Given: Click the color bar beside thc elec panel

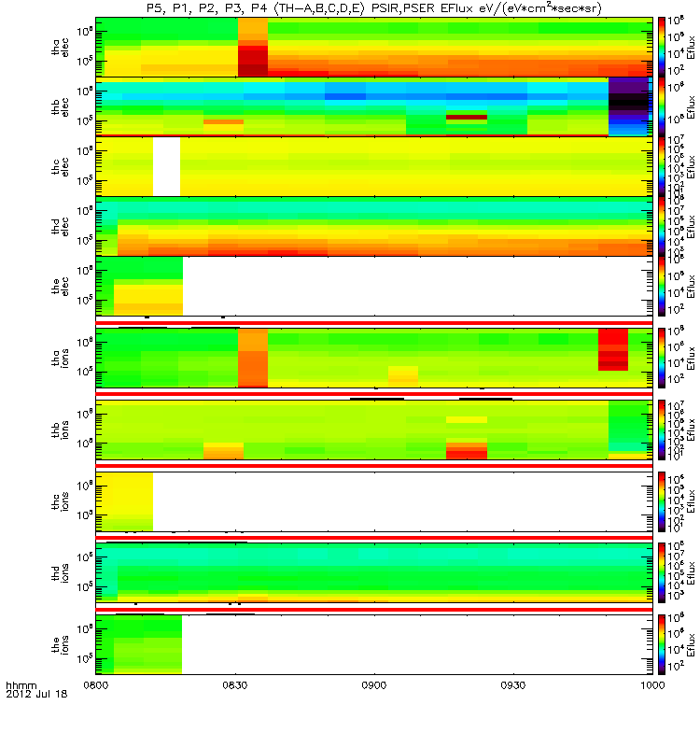Looking at the screenshot, I should coord(662,167).
